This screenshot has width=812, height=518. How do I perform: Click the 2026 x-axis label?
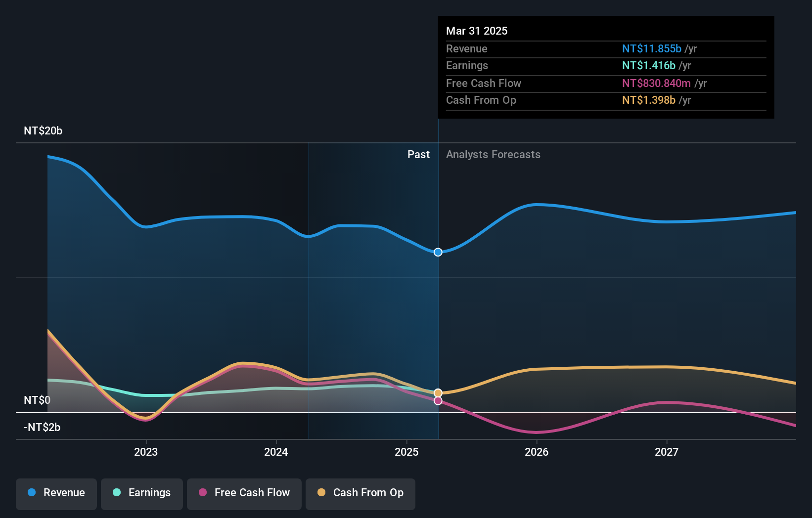pos(537,452)
